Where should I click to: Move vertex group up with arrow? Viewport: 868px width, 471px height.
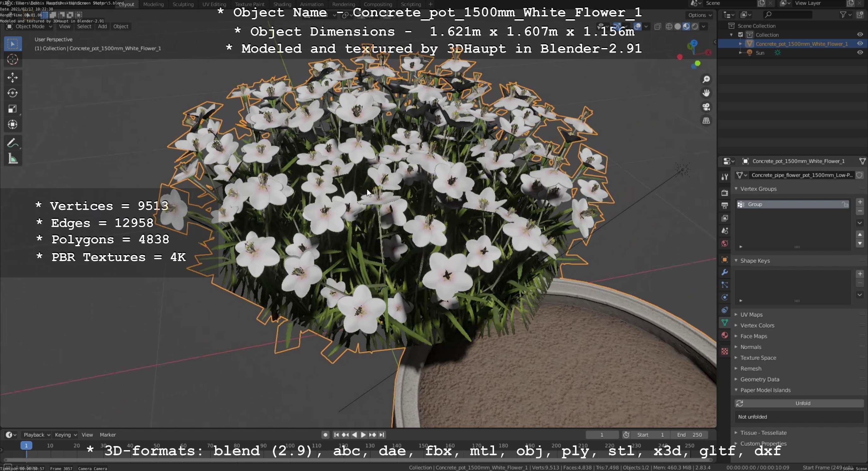click(860, 234)
